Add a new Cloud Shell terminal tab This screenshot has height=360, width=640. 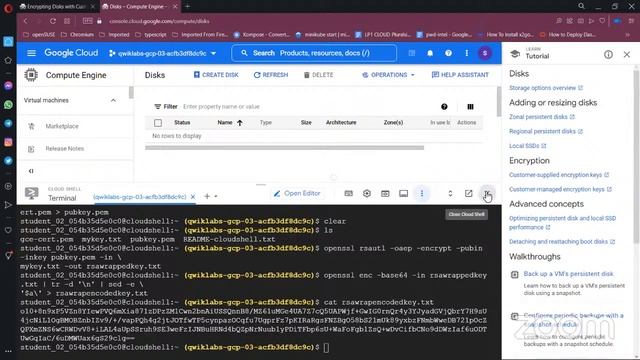pyautogui.click(x=207, y=197)
